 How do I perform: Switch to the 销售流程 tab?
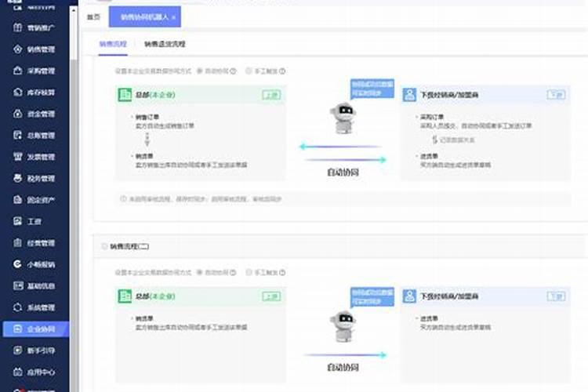[x=113, y=44]
